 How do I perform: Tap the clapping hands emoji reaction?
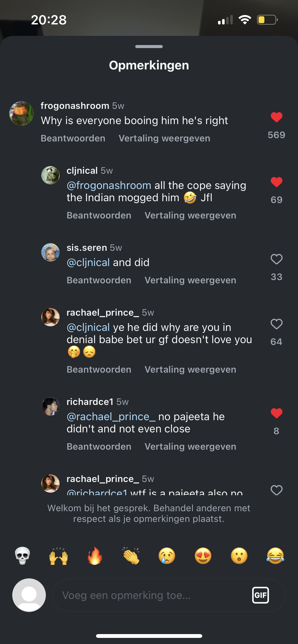click(131, 556)
